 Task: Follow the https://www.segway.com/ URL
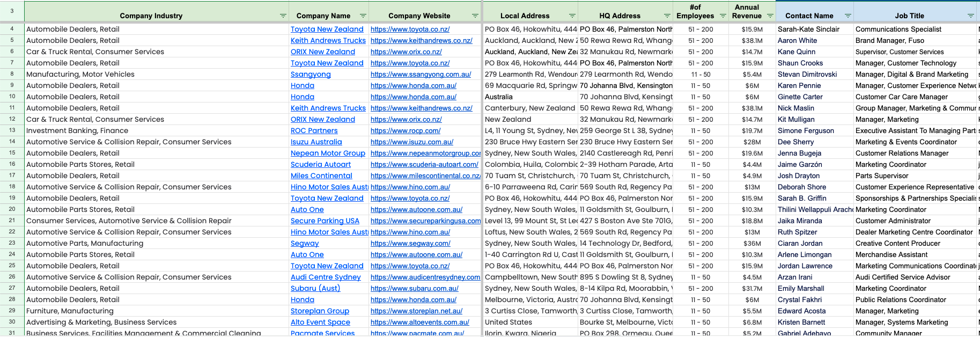410,244
